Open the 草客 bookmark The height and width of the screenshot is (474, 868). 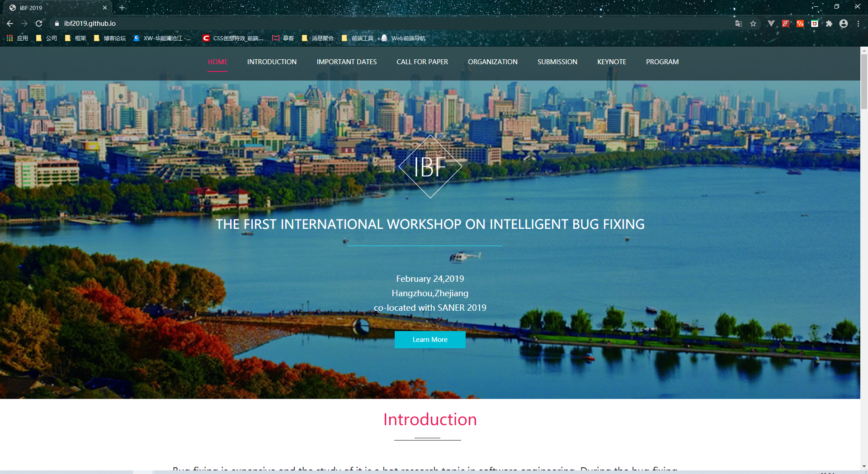(x=283, y=38)
